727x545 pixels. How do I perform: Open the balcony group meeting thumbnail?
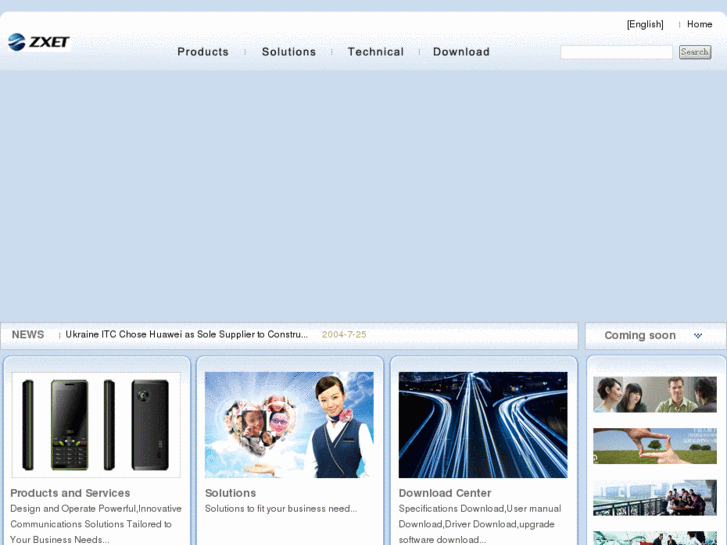coord(655,498)
